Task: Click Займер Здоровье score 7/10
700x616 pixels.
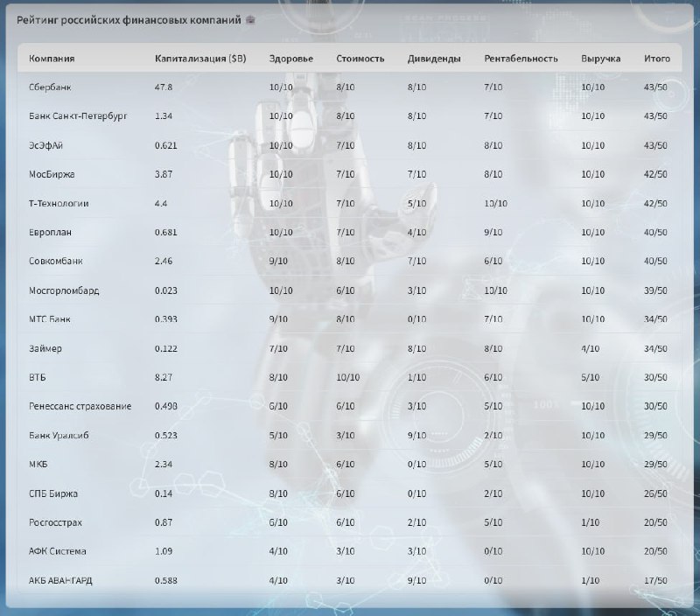Action: pyautogui.click(x=278, y=348)
